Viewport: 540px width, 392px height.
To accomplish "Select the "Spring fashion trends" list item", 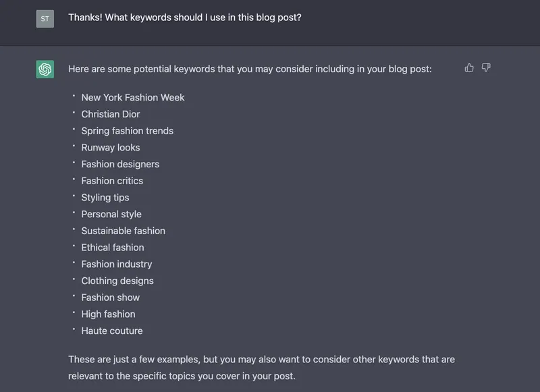I will (x=128, y=131).
